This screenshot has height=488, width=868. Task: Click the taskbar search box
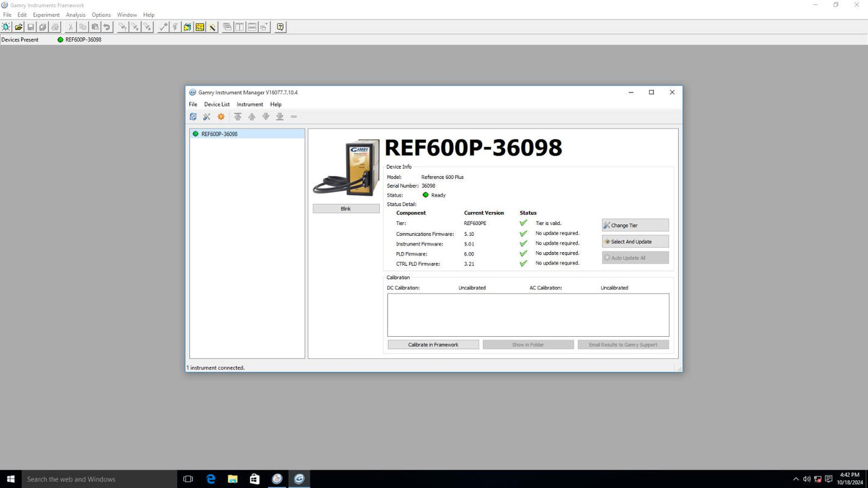click(x=99, y=479)
